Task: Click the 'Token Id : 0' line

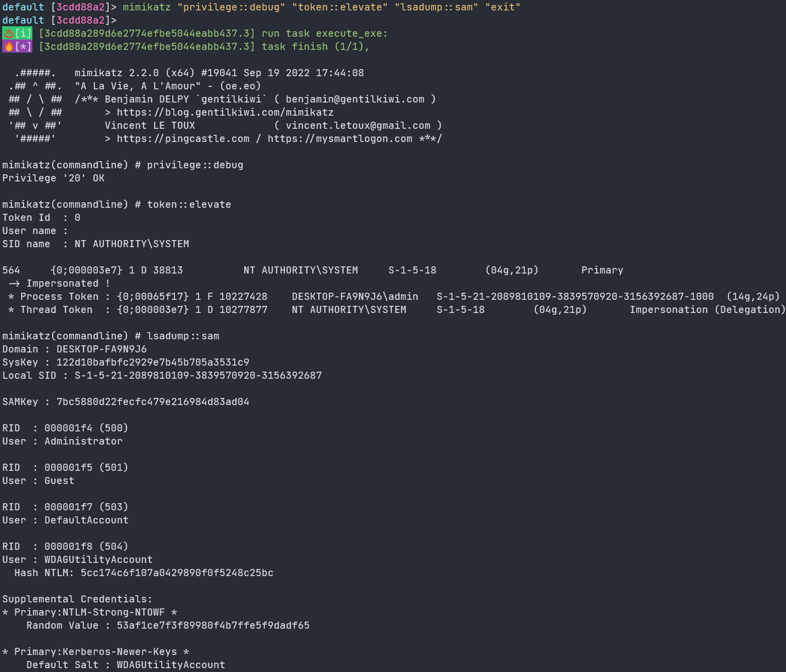Action: [x=41, y=218]
